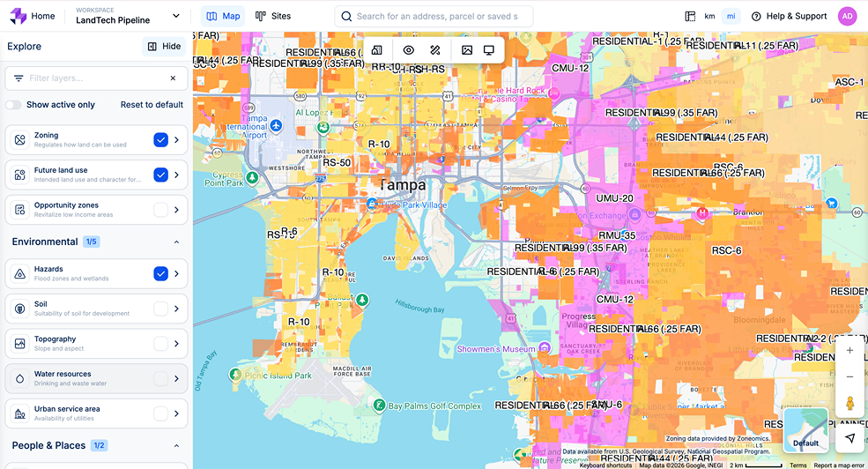Toggle the Show active only switch
This screenshot has width=868, height=469.
coord(14,105)
